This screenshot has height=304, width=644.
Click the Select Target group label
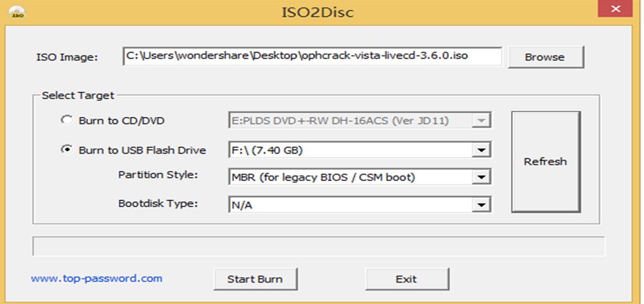pos(78,96)
